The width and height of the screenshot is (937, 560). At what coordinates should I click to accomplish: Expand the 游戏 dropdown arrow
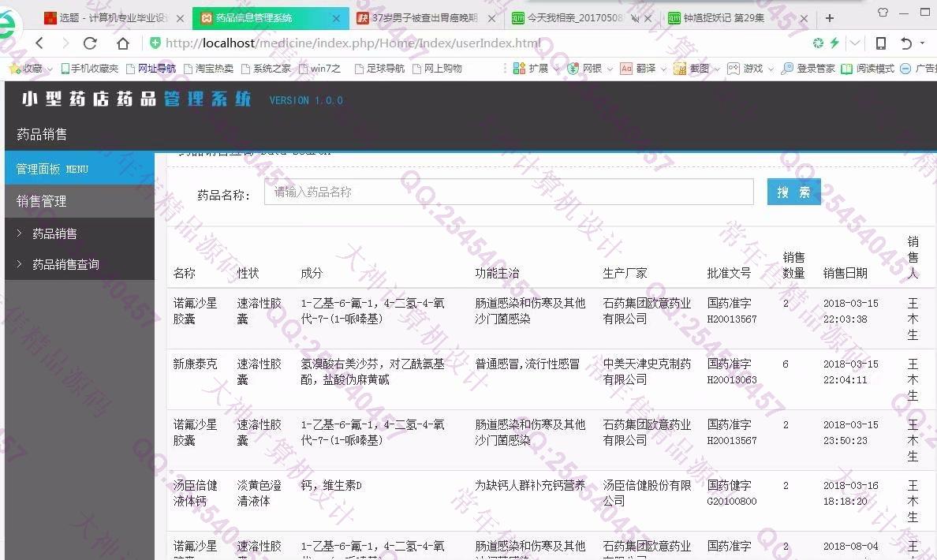coord(771,69)
